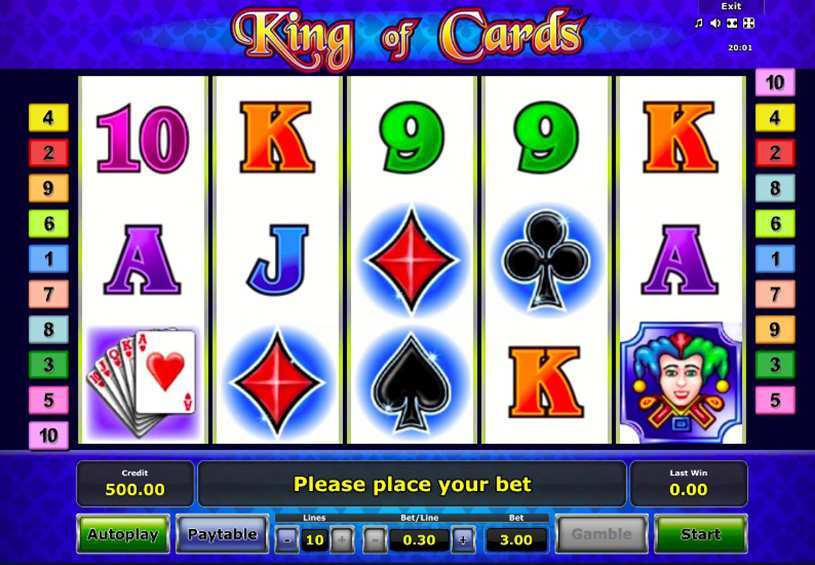Open the Autoplay option
Screen dimensions: 815x565
click(x=123, y=534)
